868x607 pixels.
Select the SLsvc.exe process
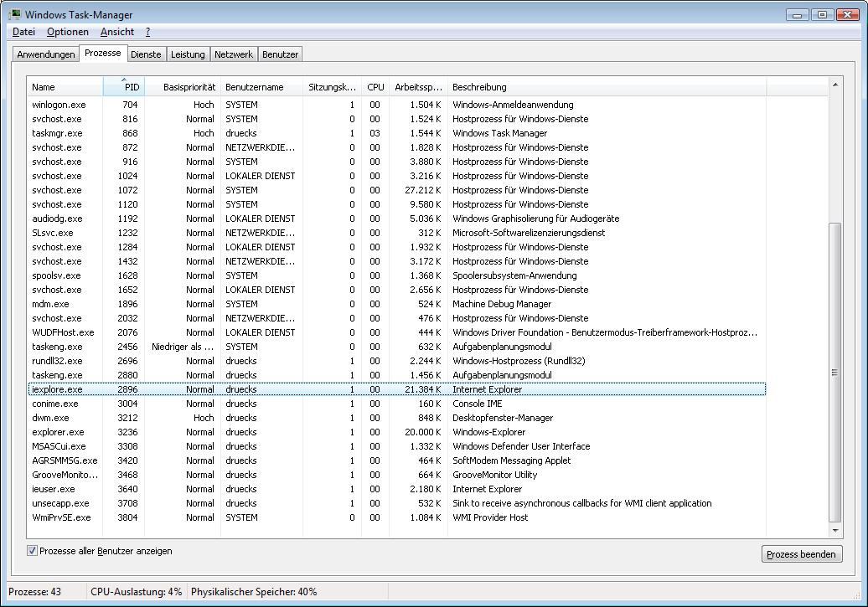coord(397,233)
